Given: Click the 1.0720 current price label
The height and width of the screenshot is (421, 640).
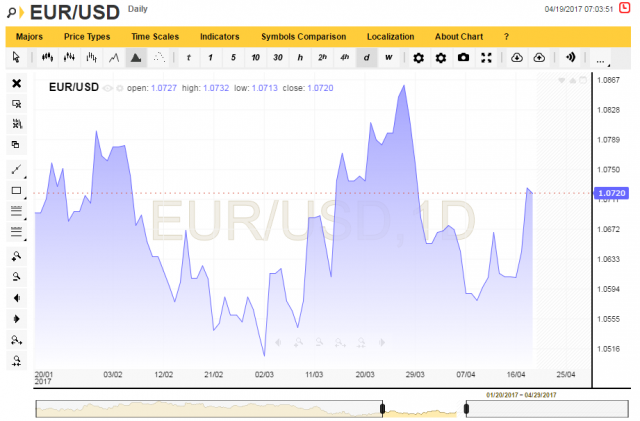Looking at the screenshot, I should (x=611, y=193).
